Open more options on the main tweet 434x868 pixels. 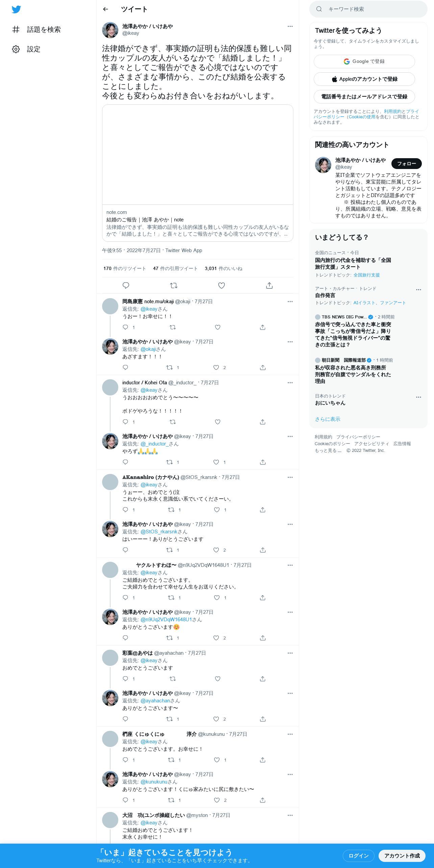[290, 26]
